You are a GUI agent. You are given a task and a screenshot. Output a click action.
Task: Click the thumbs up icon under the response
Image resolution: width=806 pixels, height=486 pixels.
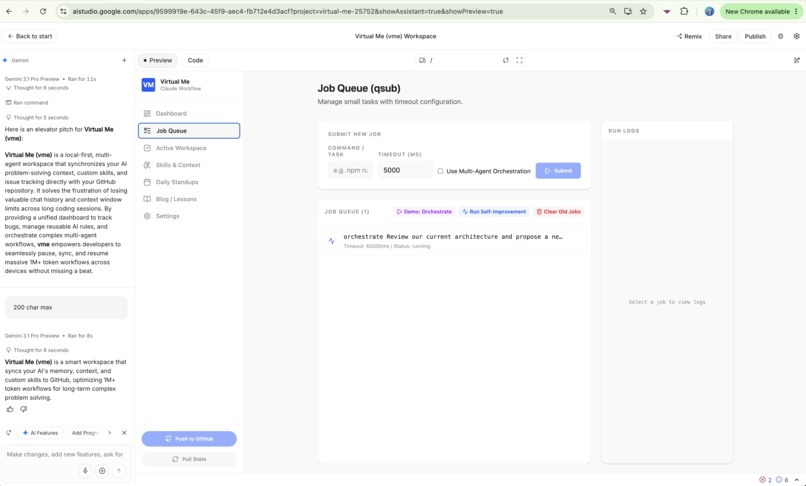10,409
